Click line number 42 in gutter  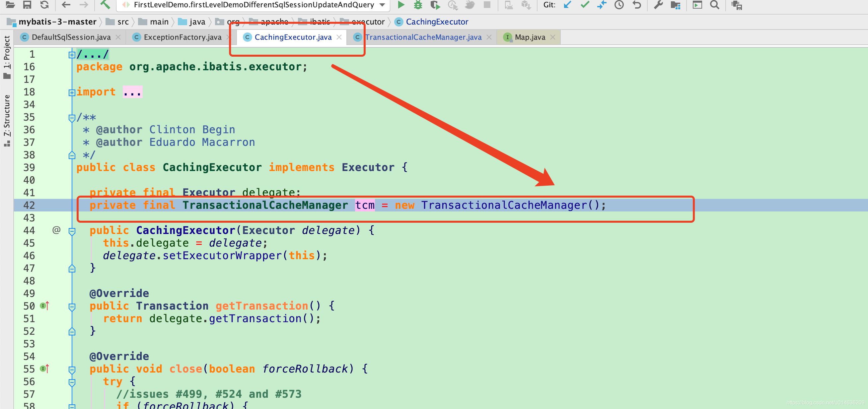coord(29,205)
